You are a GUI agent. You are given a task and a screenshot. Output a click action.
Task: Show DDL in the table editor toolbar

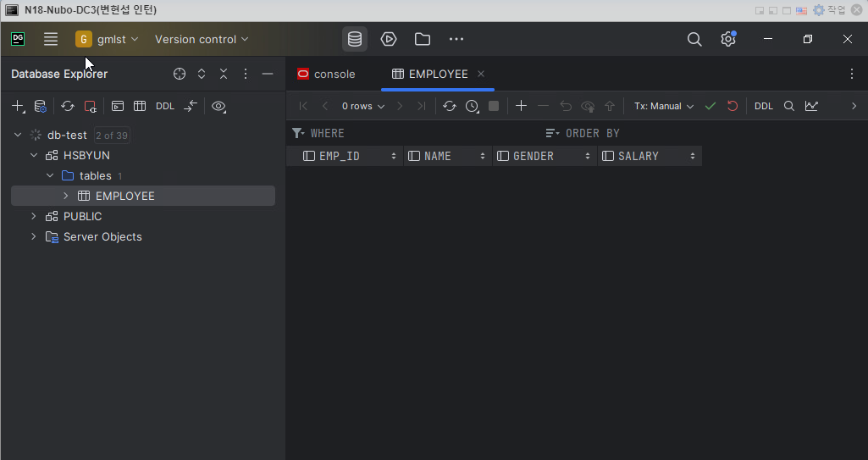[x=763, y=106]
